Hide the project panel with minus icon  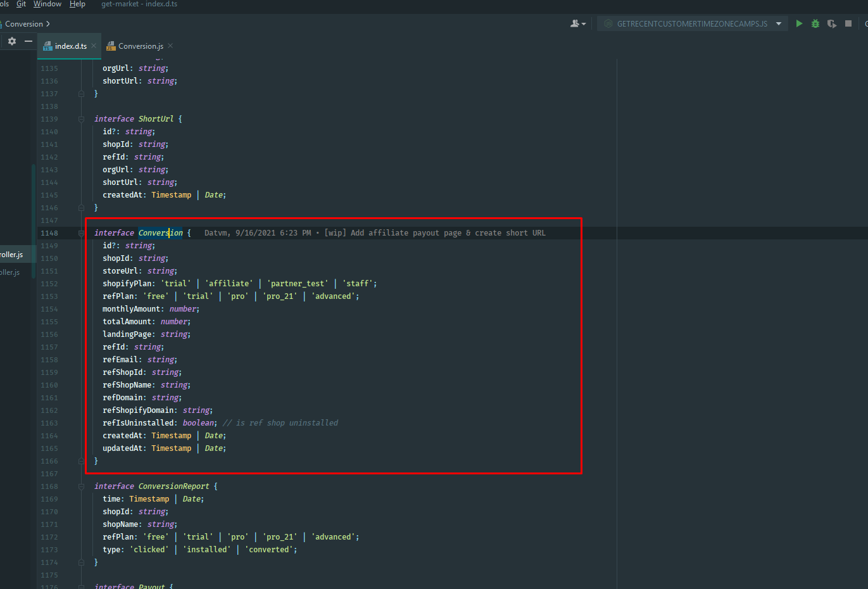(28, 41)
